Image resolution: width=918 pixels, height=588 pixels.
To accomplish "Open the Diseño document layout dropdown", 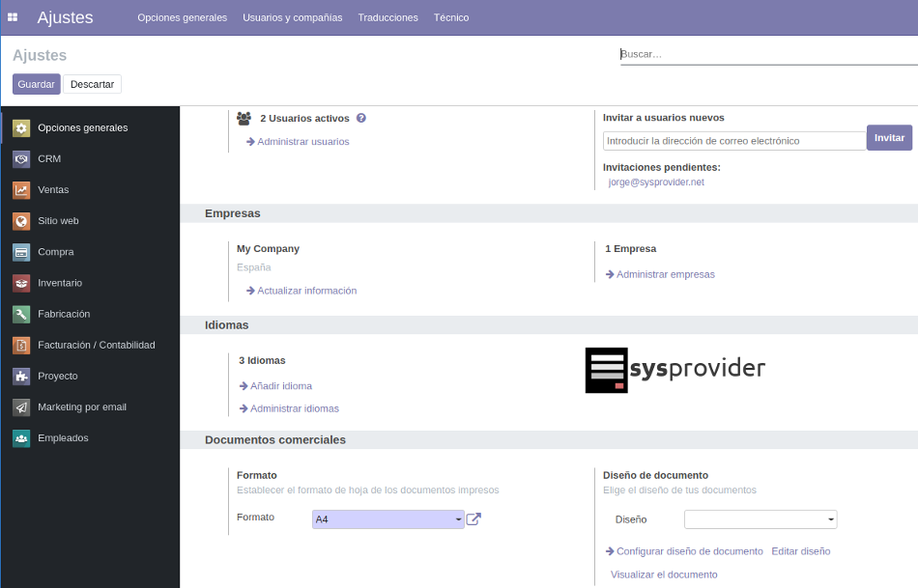I will [760, 519].
